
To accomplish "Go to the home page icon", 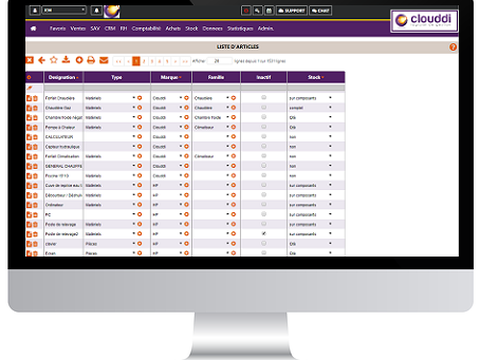I will point(33,29).
